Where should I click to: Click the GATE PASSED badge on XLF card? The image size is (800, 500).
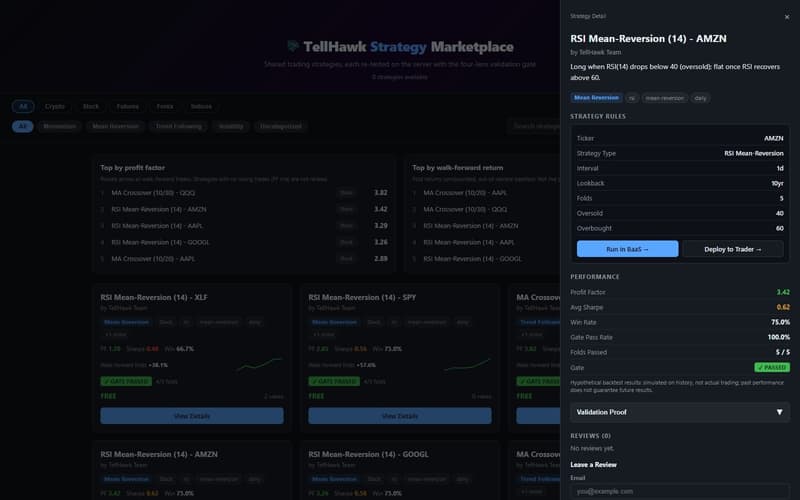click(126, 382)
